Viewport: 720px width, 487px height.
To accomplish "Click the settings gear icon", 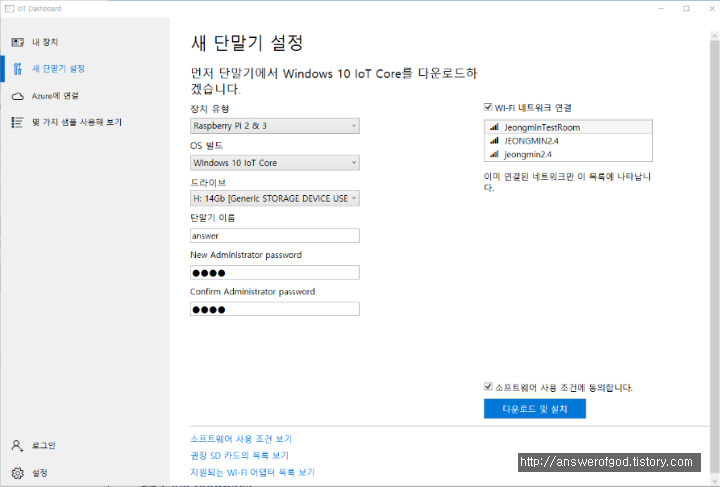I will 17,473.
